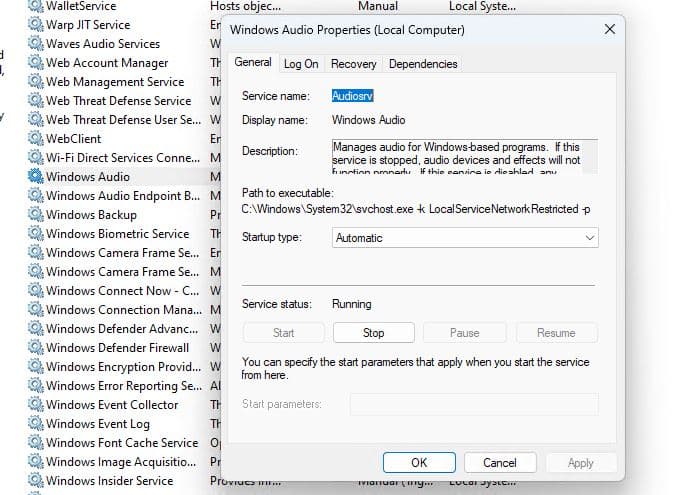The image size is (696, 495).
Task: Click the Wi-Fi Direct Services gear icon
Action: pos(36,158)
